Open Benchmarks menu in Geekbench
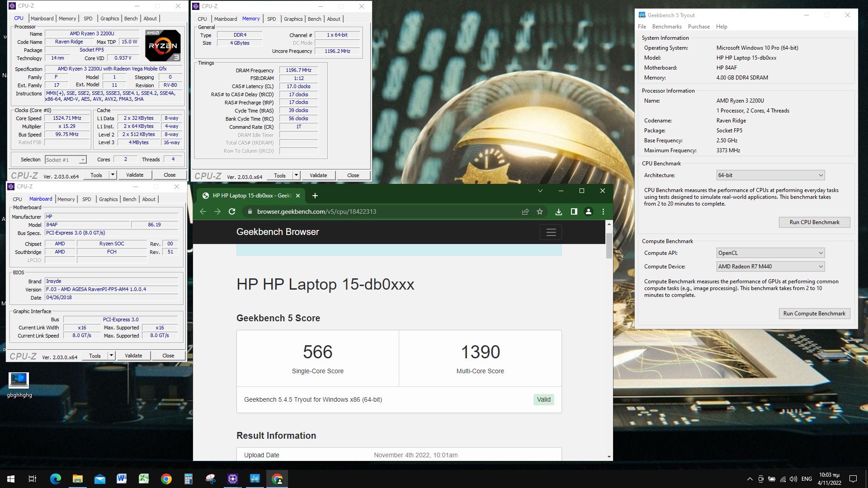This screenshot has height=488, width=868. [x=667, y=27]
